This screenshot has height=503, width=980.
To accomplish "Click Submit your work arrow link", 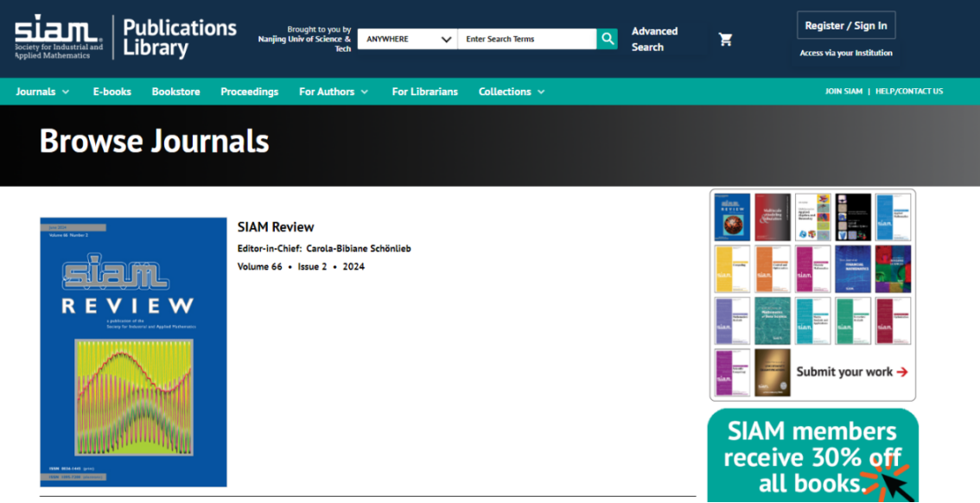I will (x=852, y=372).
